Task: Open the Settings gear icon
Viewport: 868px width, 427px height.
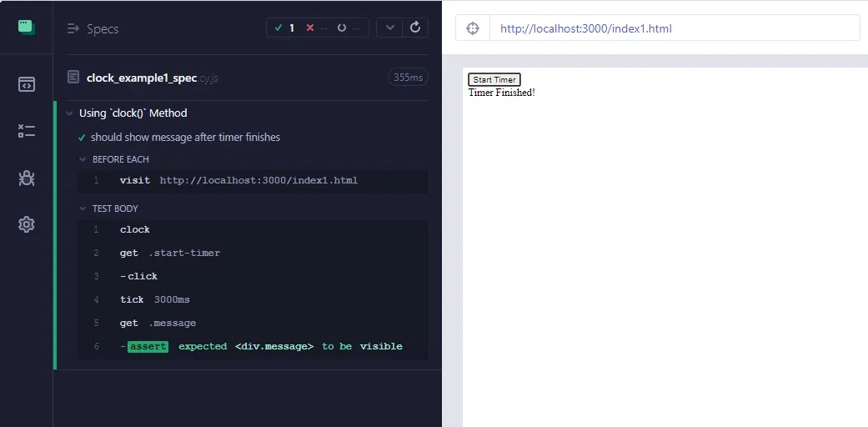Action: tap(26, 224)
